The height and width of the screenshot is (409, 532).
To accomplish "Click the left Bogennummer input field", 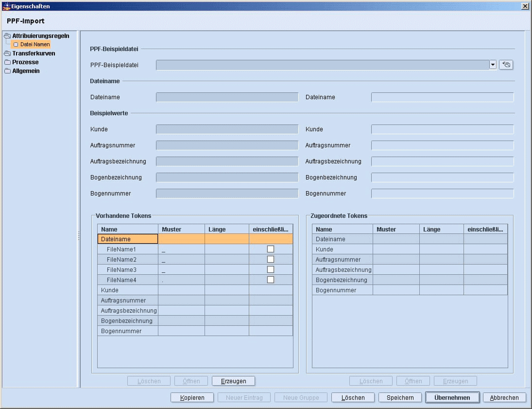I will pyautogui.click(x=227, y=193).
